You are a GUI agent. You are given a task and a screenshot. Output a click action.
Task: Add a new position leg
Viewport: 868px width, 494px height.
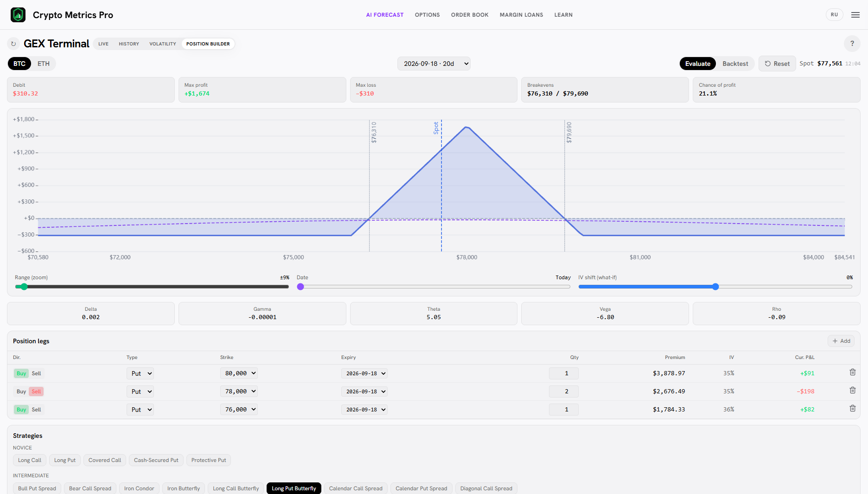click(x=841, y=341)
